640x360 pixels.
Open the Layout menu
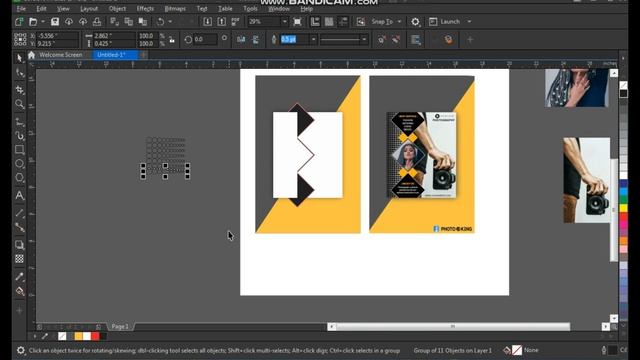point(89,9)
